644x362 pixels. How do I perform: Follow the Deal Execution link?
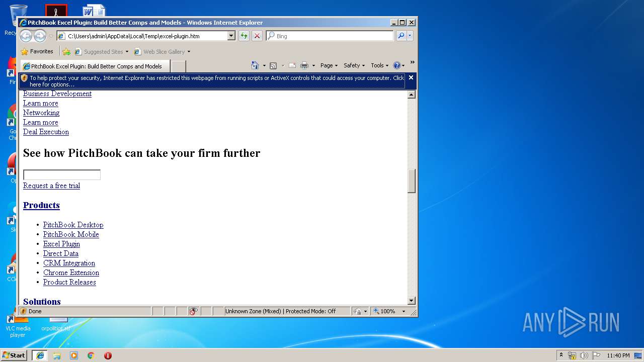click(x=46, y=132)
